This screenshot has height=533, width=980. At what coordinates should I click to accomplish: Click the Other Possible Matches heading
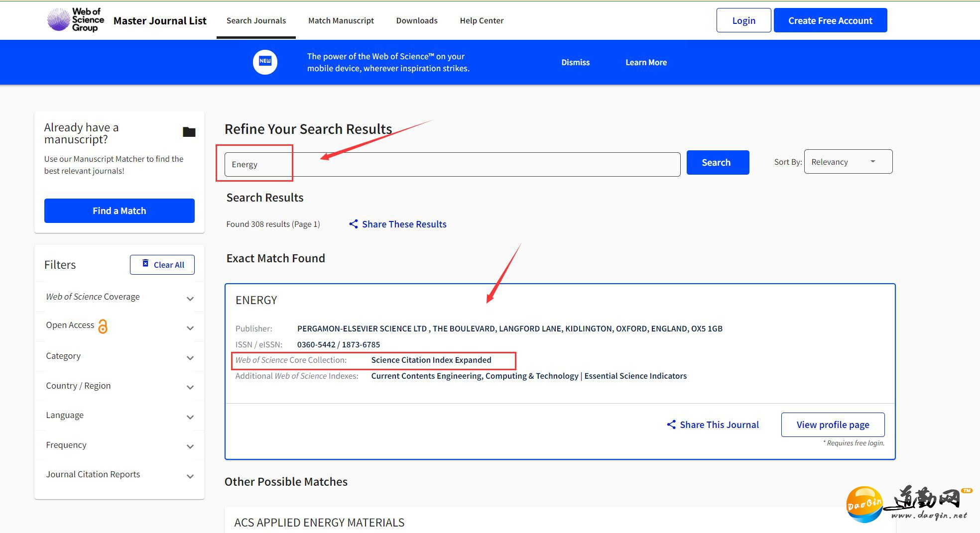[286, 482]
